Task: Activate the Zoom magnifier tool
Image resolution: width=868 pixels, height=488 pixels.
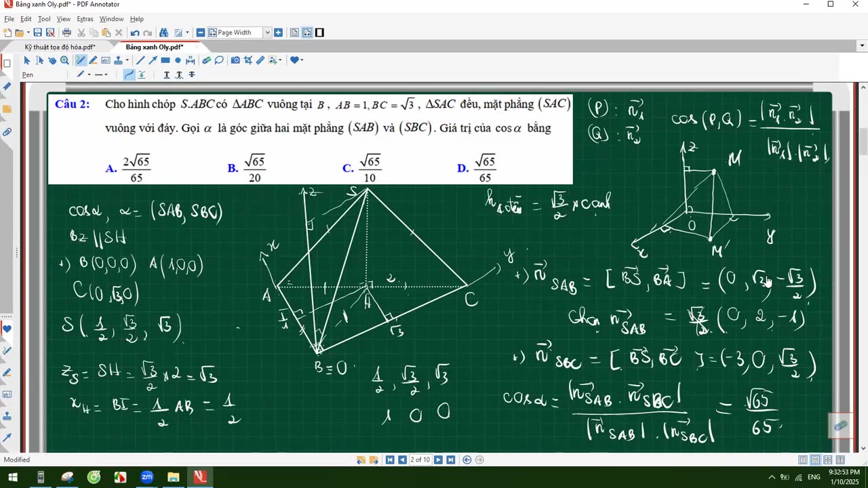Action: 64,60
